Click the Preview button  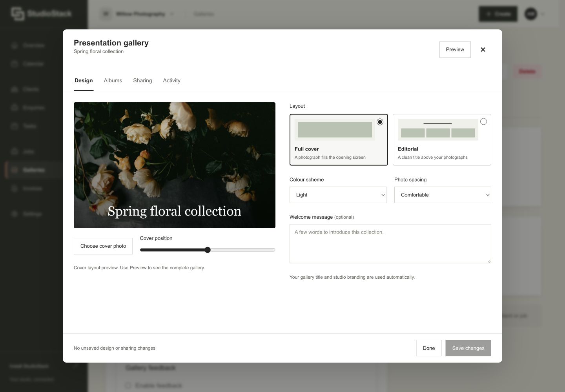(455, 49)
